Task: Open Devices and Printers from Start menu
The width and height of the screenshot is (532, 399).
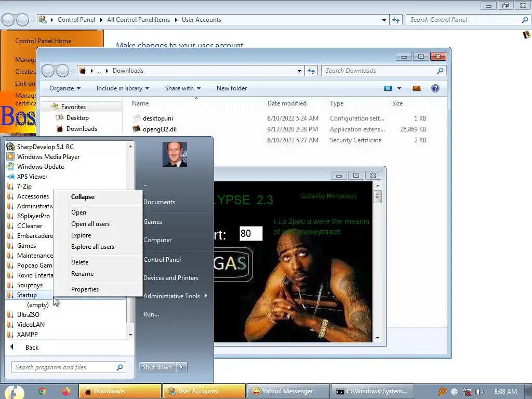Action: [x=171, y=278]
